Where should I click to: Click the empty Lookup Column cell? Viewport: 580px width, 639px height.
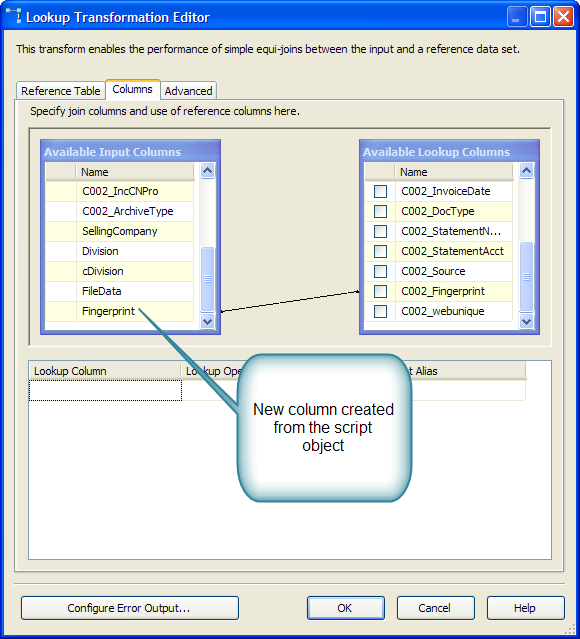point(105,390)
